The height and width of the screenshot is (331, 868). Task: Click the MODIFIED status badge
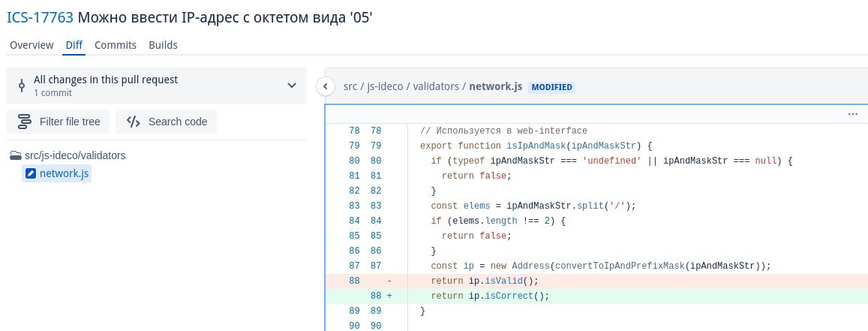(551, 87)
